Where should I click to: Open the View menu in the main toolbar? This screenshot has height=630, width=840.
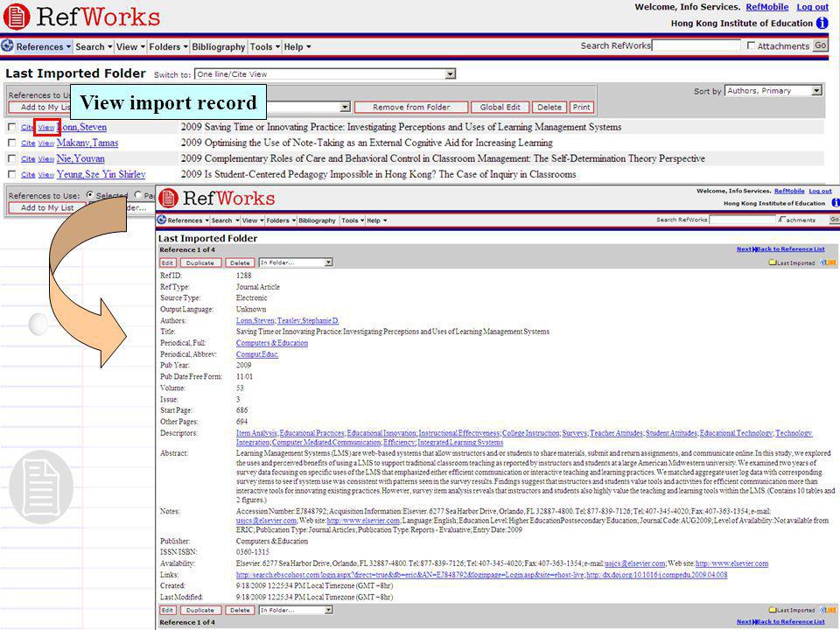click(x=130, y=46)
